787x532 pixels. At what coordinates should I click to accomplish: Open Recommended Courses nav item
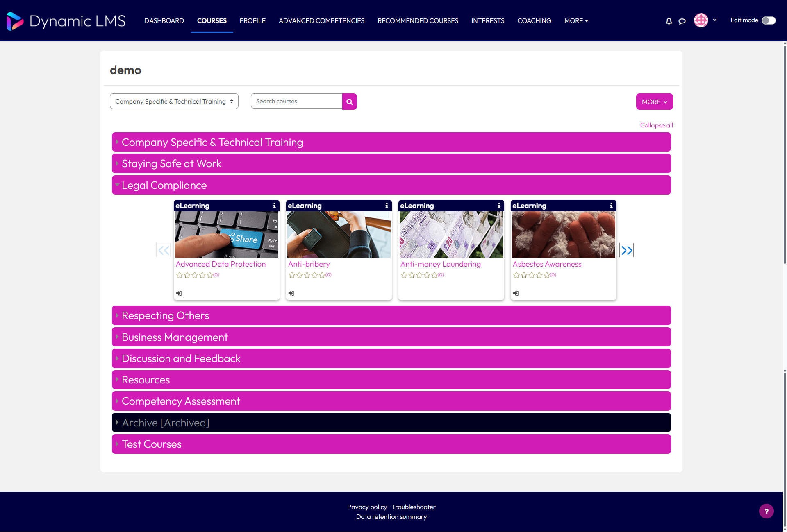[x=418, y=21]
